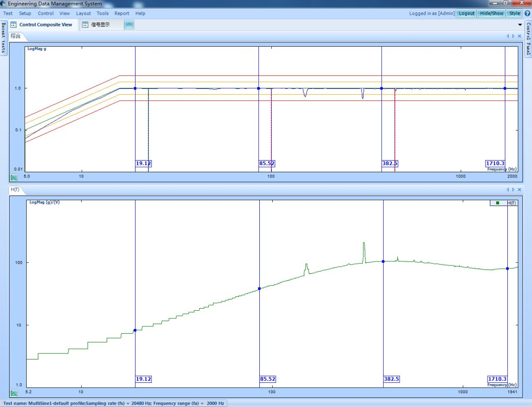Viewport: 532px width, 407px height.
Task: Click the green H(f) legend square
Action: point(498,203)
